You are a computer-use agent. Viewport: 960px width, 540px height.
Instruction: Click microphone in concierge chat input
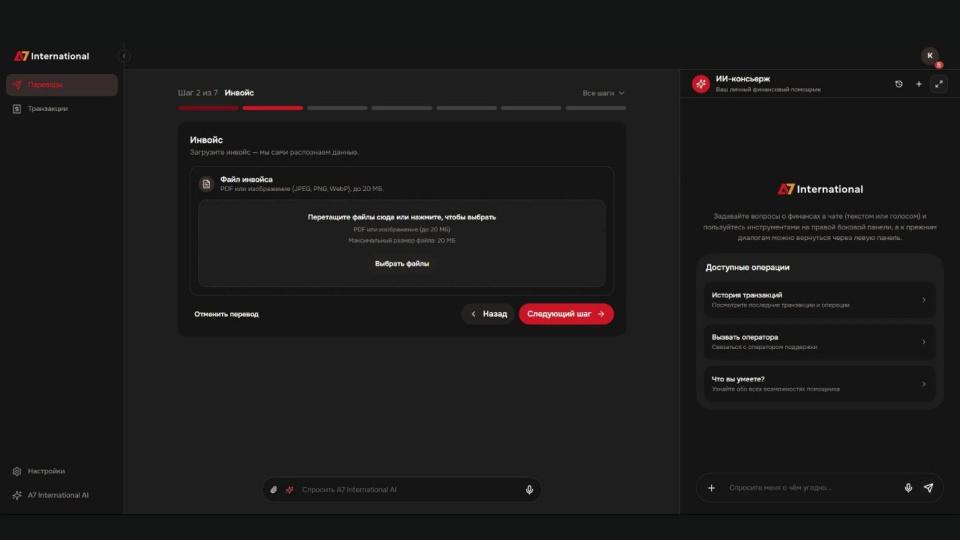(x=909, y=488)
